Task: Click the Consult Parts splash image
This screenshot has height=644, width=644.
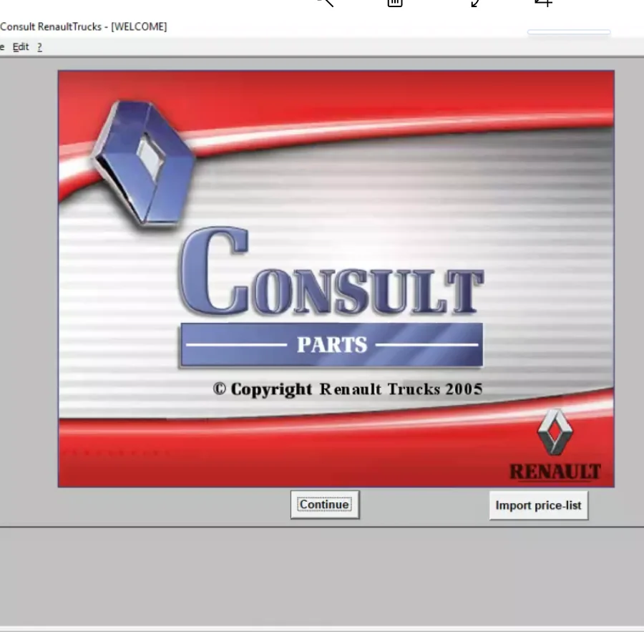Action: coord(336,279)
